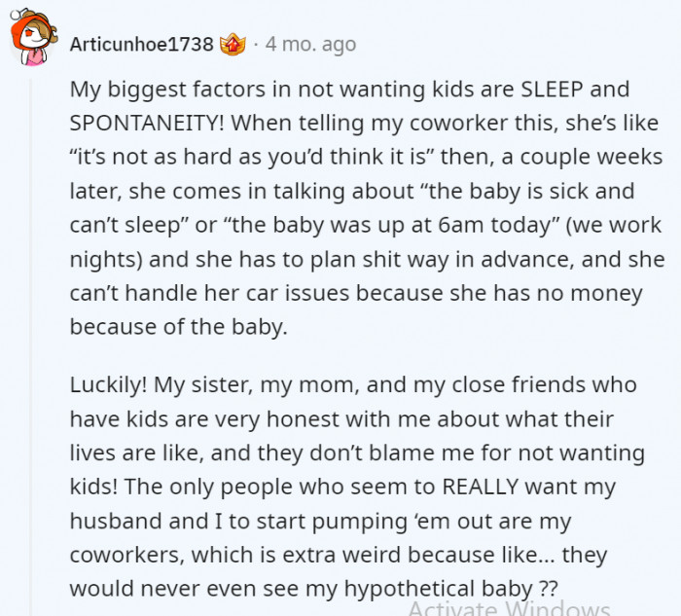
Task: Click the word 'Luckily!' starting the second paragraph
Action: pyautogui.click(x=109, y=385)
